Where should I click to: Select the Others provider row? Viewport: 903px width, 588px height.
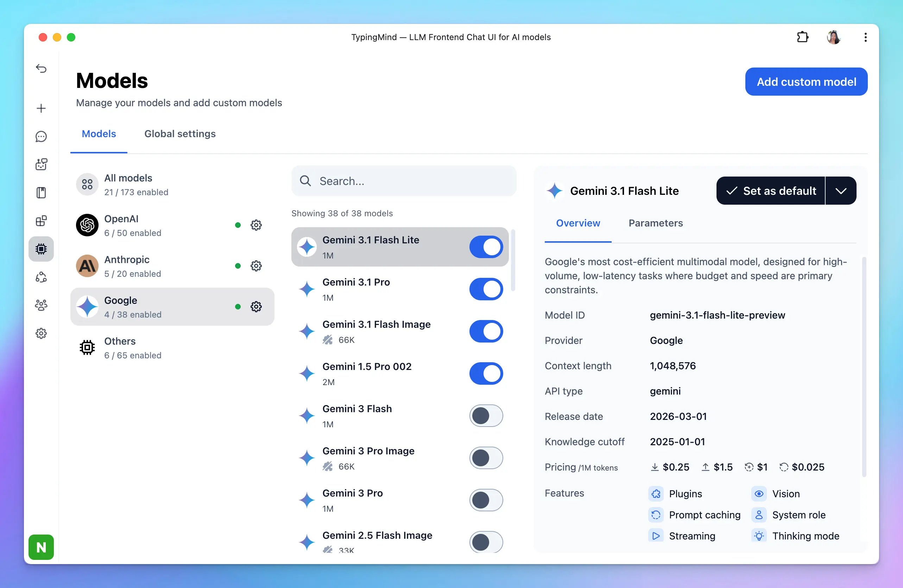(x=172, y=347)
